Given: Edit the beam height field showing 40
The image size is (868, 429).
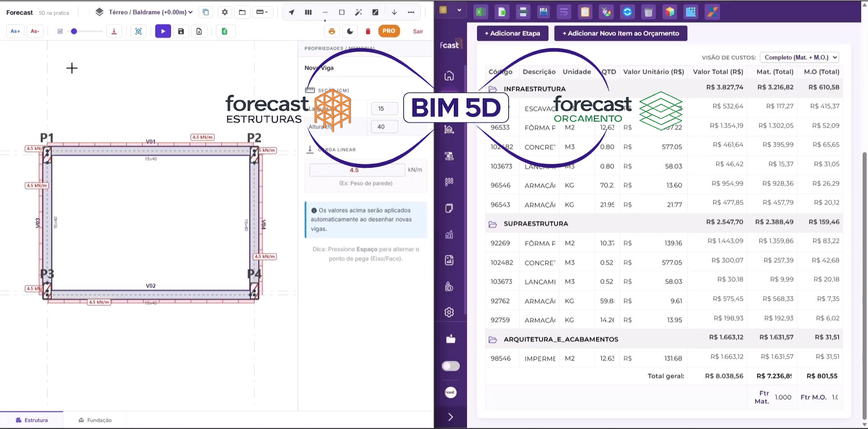Looking at the screenshot, I should click(x=384, y=127).
